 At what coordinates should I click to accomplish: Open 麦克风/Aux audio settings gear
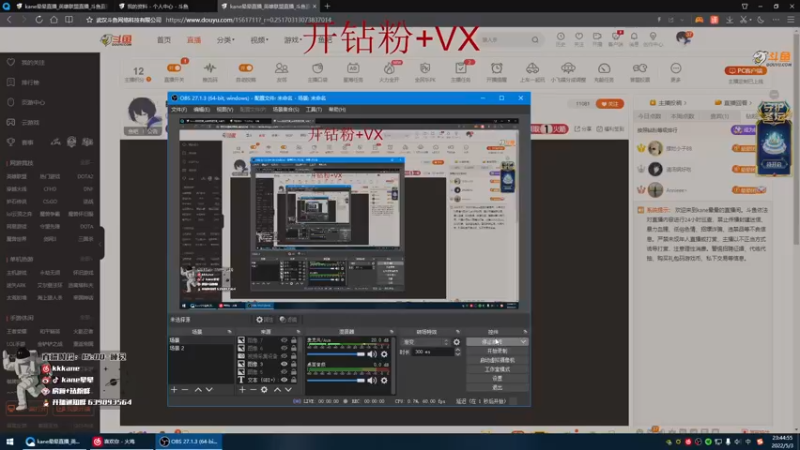coord(384,354)
